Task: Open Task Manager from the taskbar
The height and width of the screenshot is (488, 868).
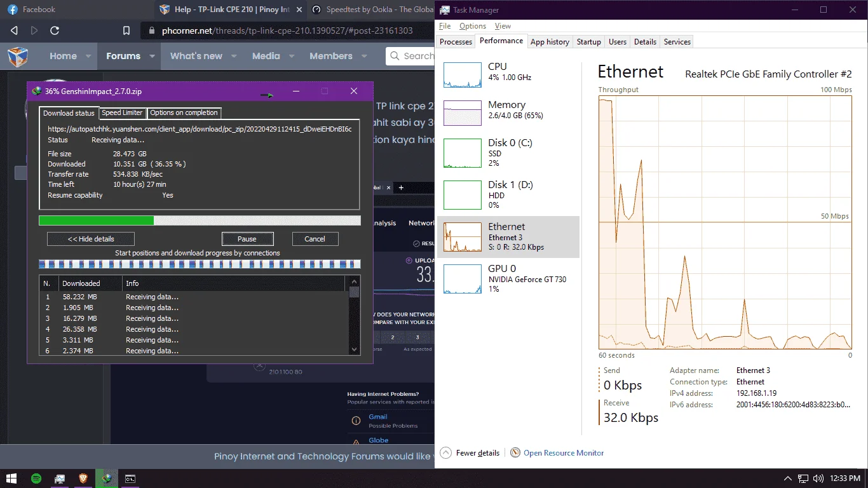Action: click(60, 478)
